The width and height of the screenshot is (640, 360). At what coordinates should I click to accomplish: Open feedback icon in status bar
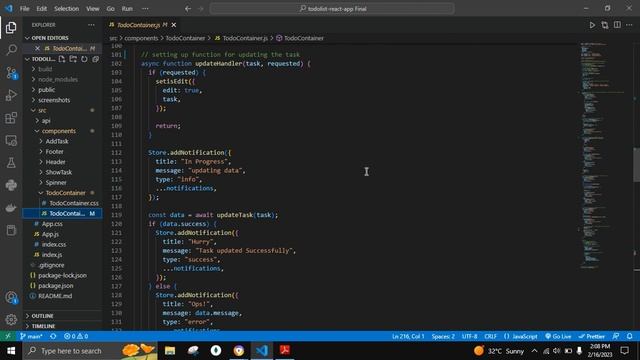(616, 336)
